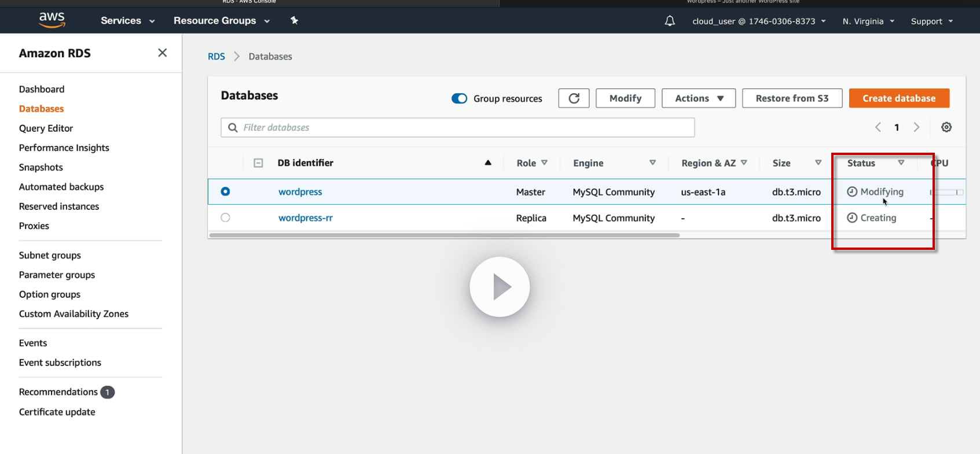This screenshot has width=980, height=454.
Task: Go to next page arrow
Action: click(x=916, y=127)
